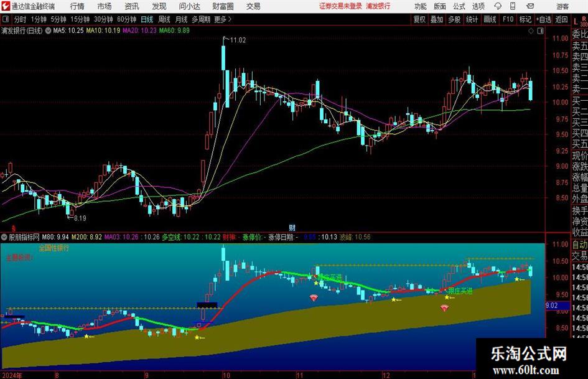Click the yellow star marker below September candles
This screenshot has width=588, height=379.
[x=197, y=338]
